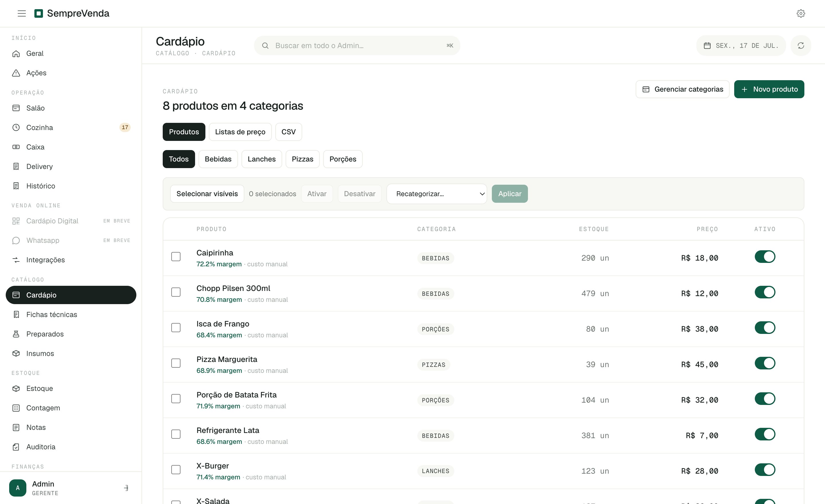Select the Pizza Marguerita checkbox

click(x=176, y=363)
